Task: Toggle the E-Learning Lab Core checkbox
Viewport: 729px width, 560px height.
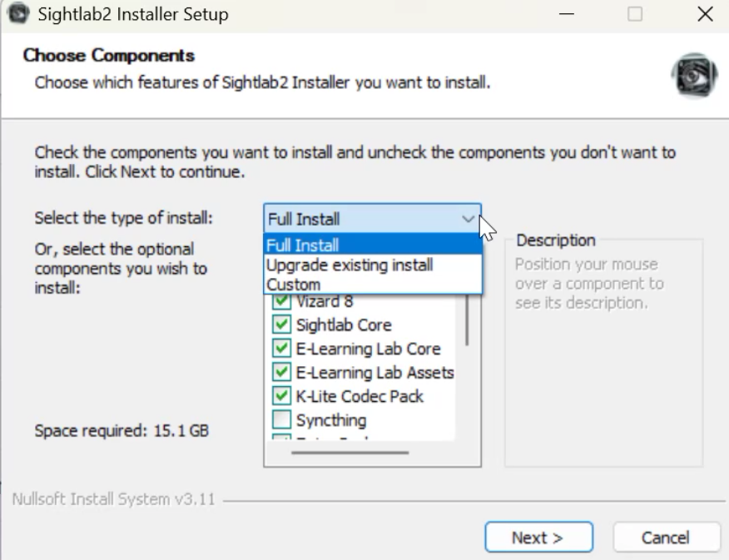Action: [281, 348]
